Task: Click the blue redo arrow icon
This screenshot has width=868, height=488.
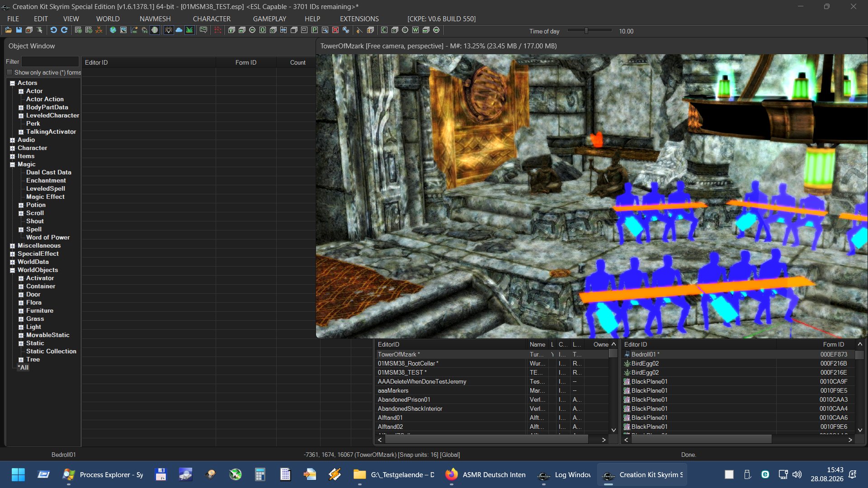Action: click(64, 30)
